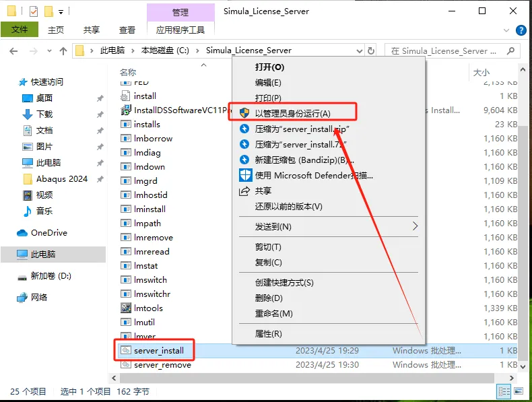Expand the ribbon with the chevron
This screenshot has width=532, height=402.
click(x=506, y=30)
